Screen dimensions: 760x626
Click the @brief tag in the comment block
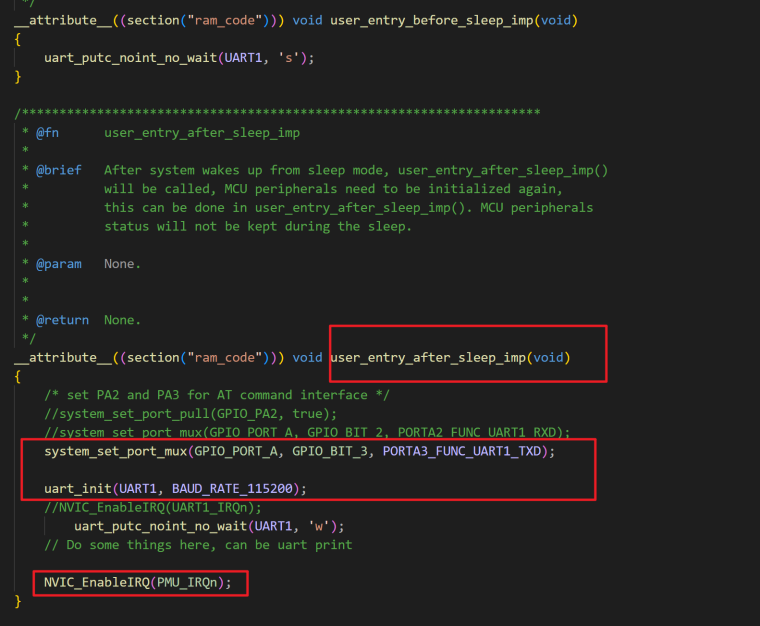point(59,170)
